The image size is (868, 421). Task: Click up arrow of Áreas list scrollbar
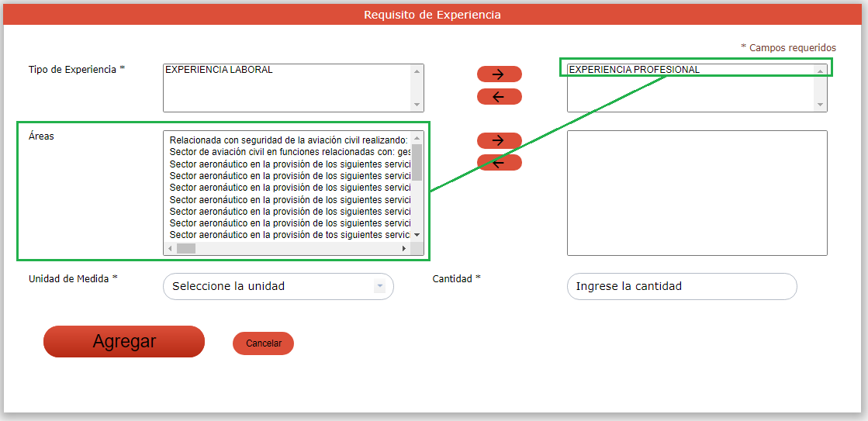(x=417, y=137)
